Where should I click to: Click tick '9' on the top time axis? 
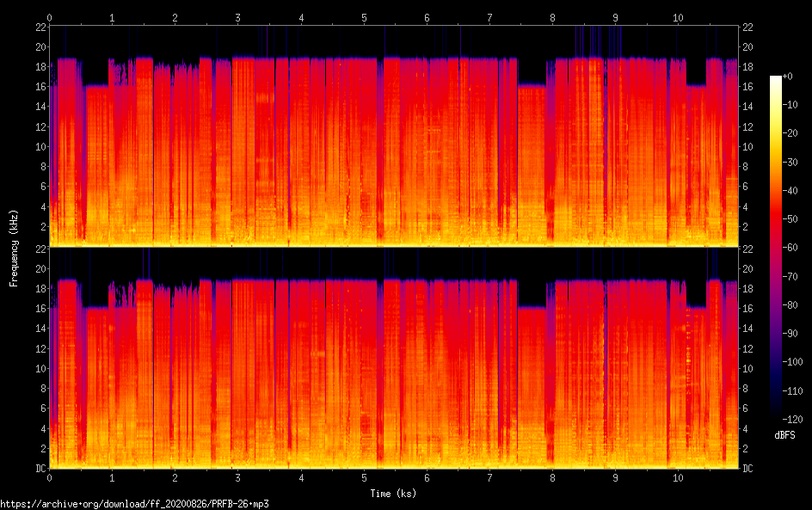pos(615,17)
